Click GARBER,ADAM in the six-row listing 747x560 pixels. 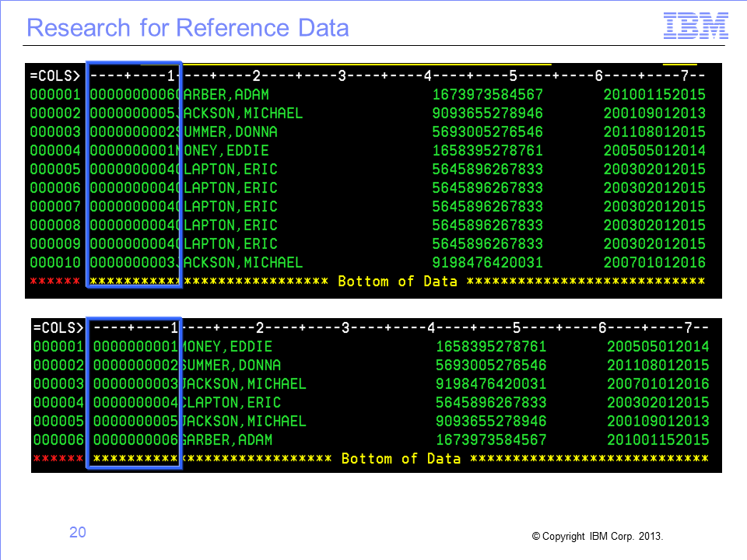click(226, 439)
